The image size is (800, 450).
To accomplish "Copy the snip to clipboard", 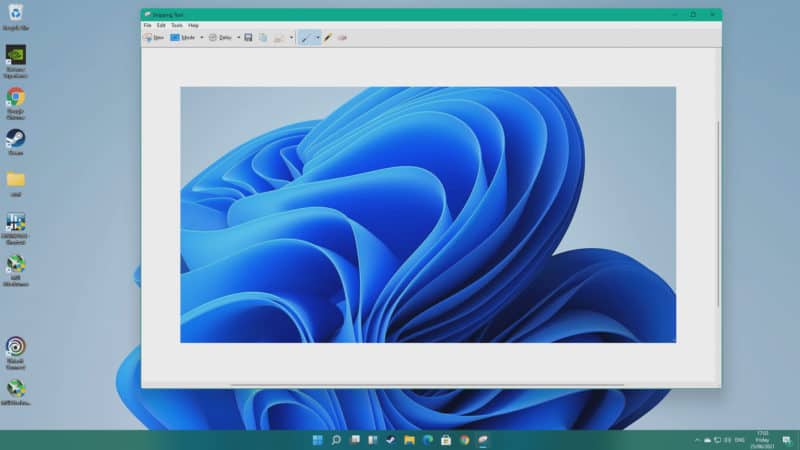I will coord(263,38).
